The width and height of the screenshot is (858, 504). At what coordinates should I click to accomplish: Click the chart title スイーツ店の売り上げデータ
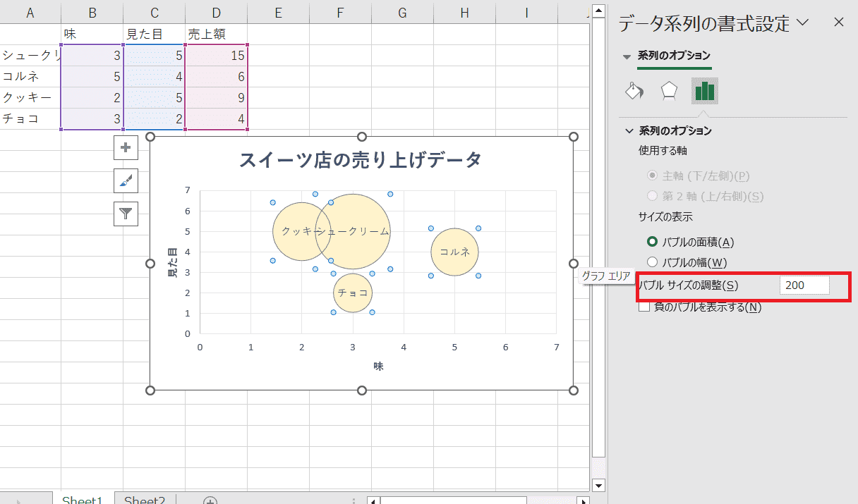360,160
